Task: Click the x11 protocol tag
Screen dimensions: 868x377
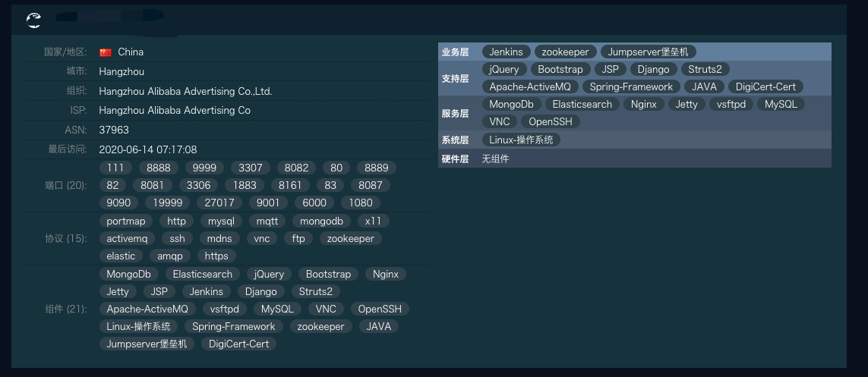Action: (374, 221)
